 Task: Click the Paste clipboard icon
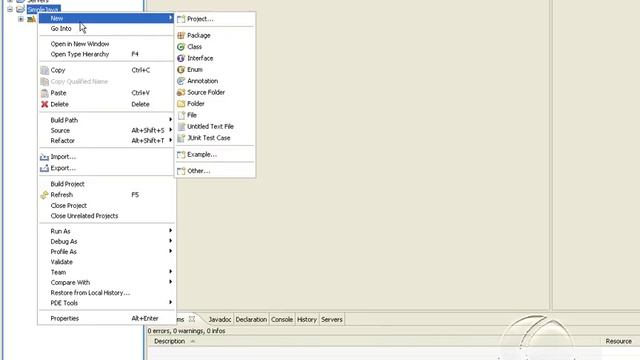point(44,93)
